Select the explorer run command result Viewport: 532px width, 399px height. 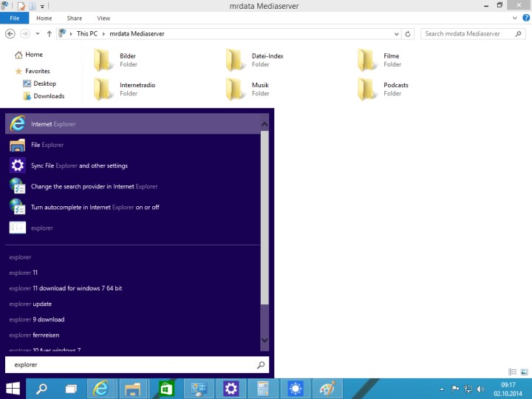[x=133, y=228]
